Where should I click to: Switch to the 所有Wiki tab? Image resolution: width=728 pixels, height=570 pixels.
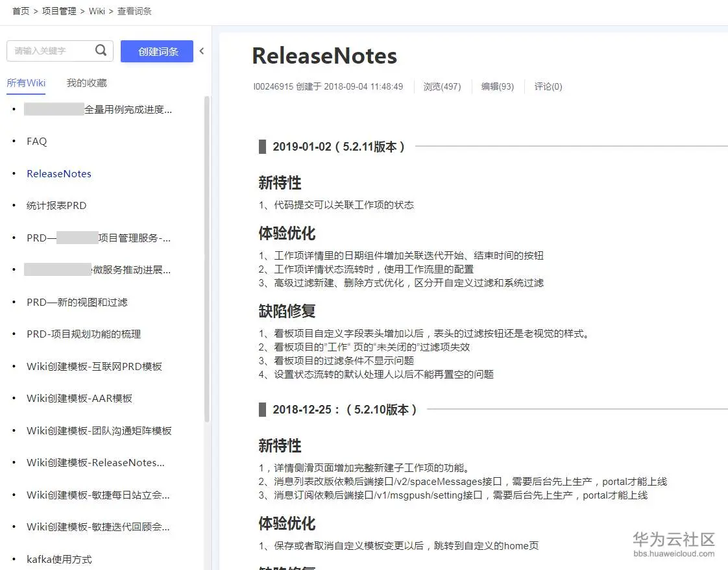26,83
